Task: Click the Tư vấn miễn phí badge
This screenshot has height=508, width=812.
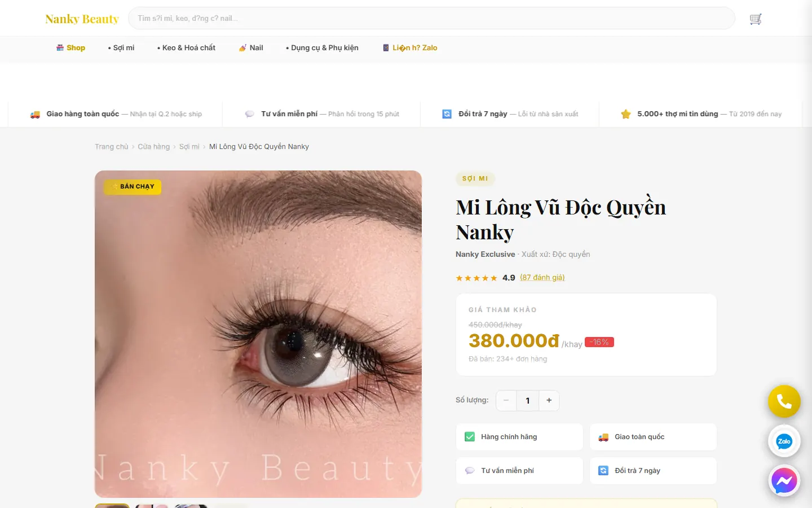Action: (519, 471)
